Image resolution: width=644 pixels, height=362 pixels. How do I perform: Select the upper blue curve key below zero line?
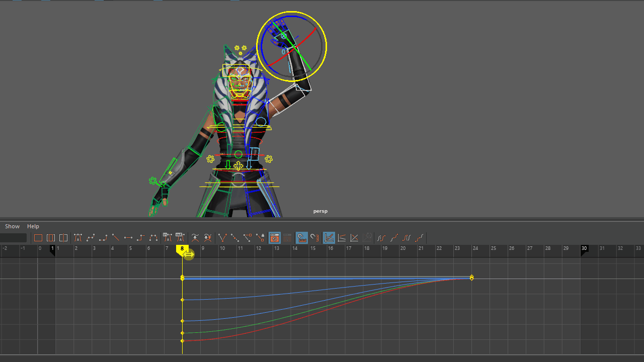click(182, 300)
